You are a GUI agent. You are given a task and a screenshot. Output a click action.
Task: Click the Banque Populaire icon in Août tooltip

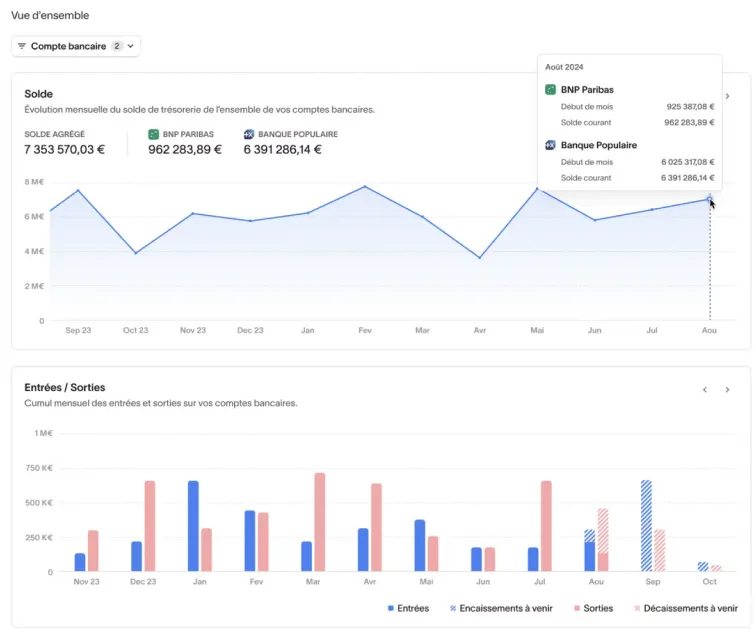pos(550,145)
